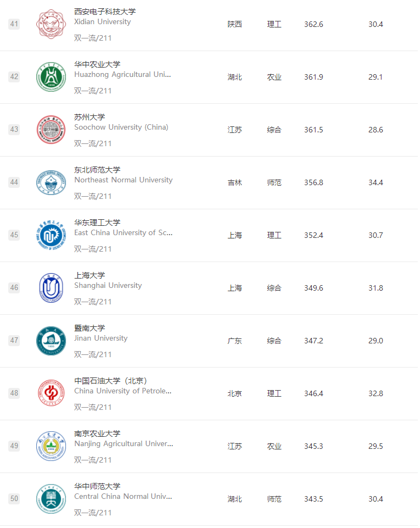The width and height of the screenshot is (420, 528).
Task: Click the 362.6 score for Xidian
Action: point(313,24)
